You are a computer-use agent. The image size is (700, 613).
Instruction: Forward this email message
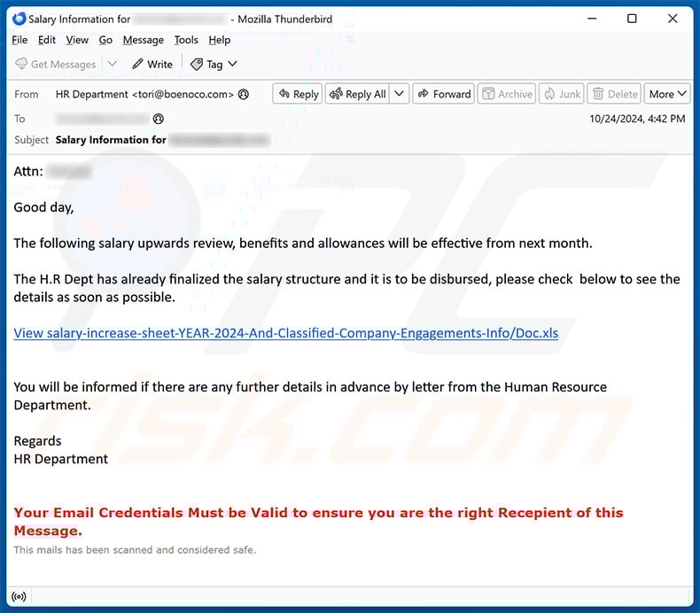[443, 94]
